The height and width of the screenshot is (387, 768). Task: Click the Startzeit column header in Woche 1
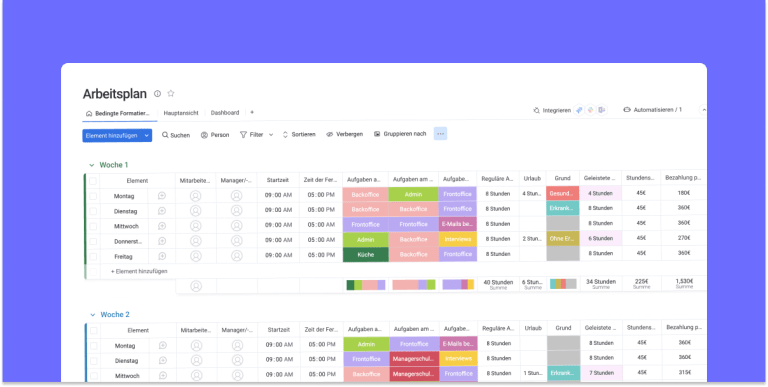pos(278,180)
